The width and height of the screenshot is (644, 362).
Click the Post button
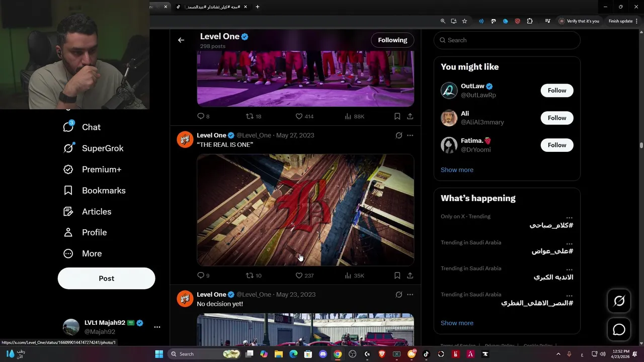coord(107,278)
